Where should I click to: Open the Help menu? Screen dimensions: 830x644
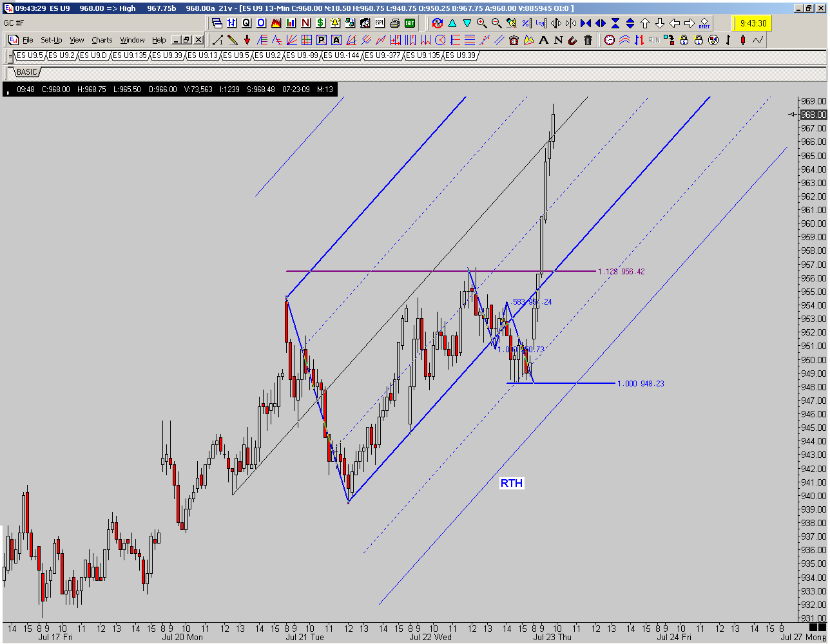[159, 40]
